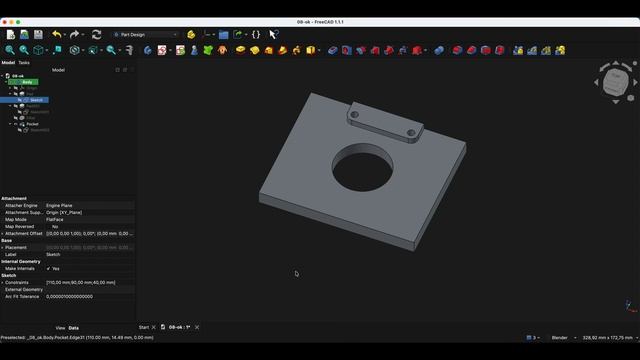Click the Groove tool icon
640x360 pixels.
(x=361, y=50)
